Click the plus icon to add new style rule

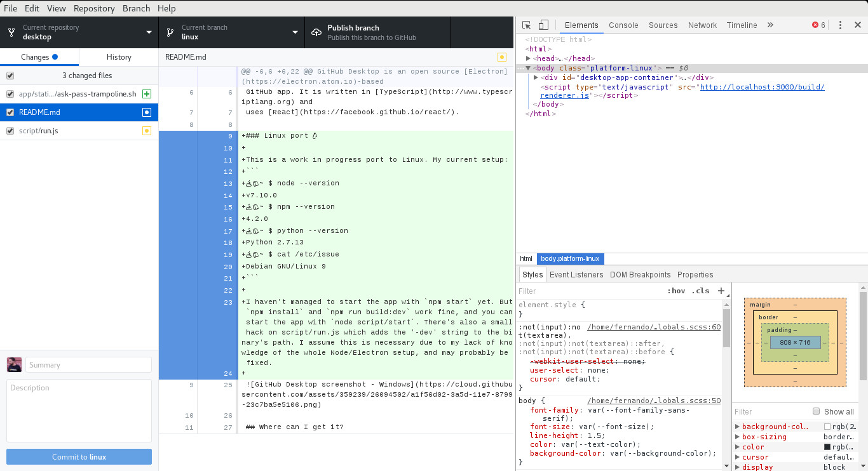[721, 291]
